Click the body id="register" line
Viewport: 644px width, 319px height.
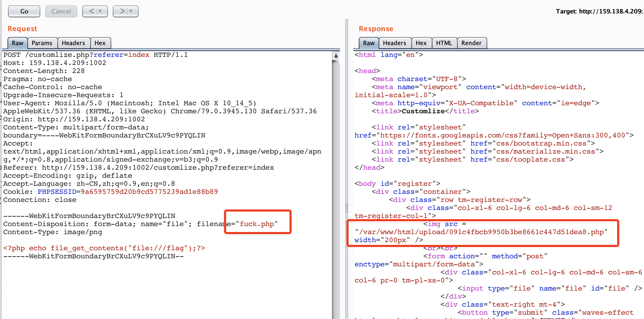point(397,184)
